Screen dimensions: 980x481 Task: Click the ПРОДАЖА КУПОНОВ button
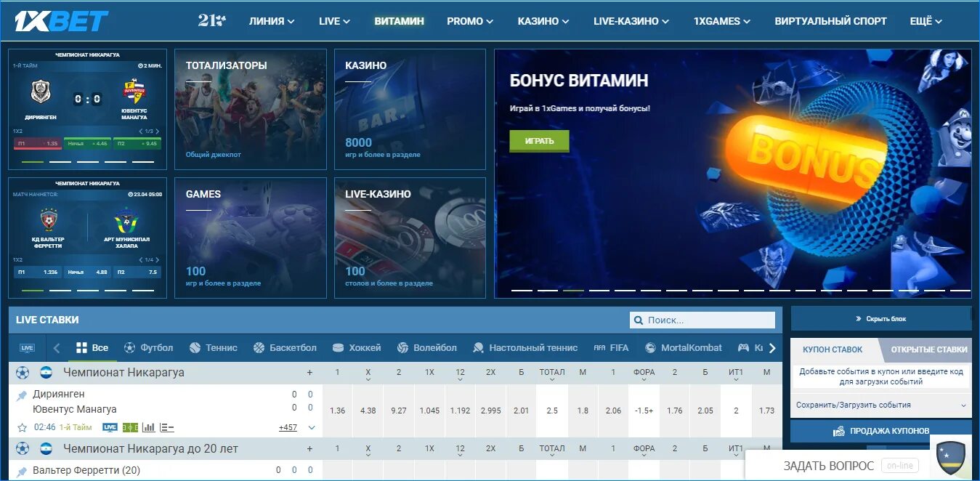tap(880, 431)
